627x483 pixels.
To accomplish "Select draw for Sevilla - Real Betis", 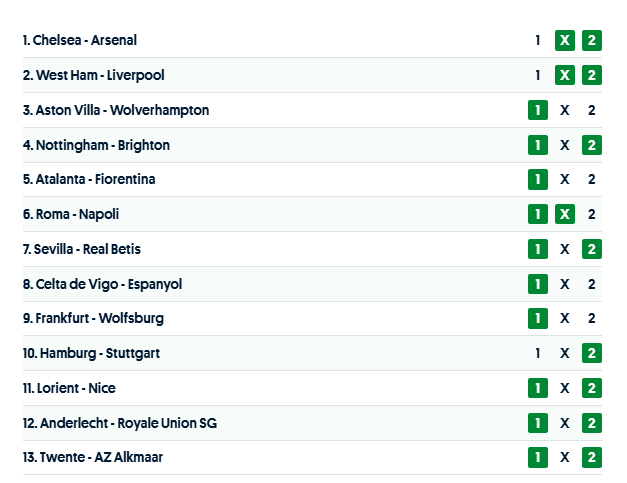I will [x=565, y=249].
